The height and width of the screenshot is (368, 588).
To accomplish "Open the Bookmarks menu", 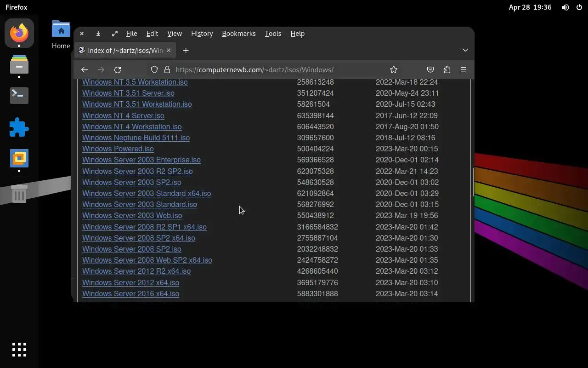I will [x=238, y=34].
